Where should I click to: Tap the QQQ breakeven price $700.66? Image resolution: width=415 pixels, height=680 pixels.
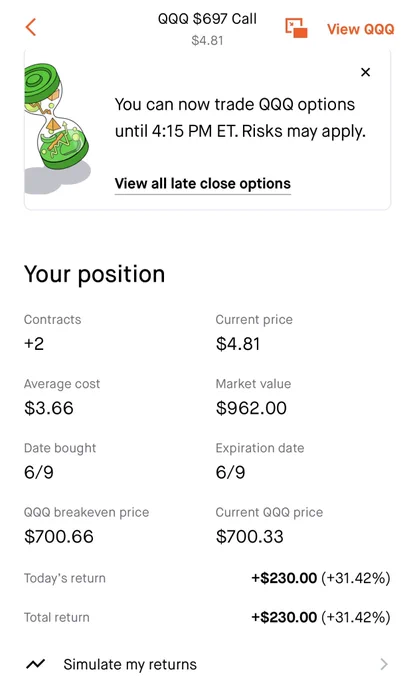pyautogui.click(x=59, y=536)
